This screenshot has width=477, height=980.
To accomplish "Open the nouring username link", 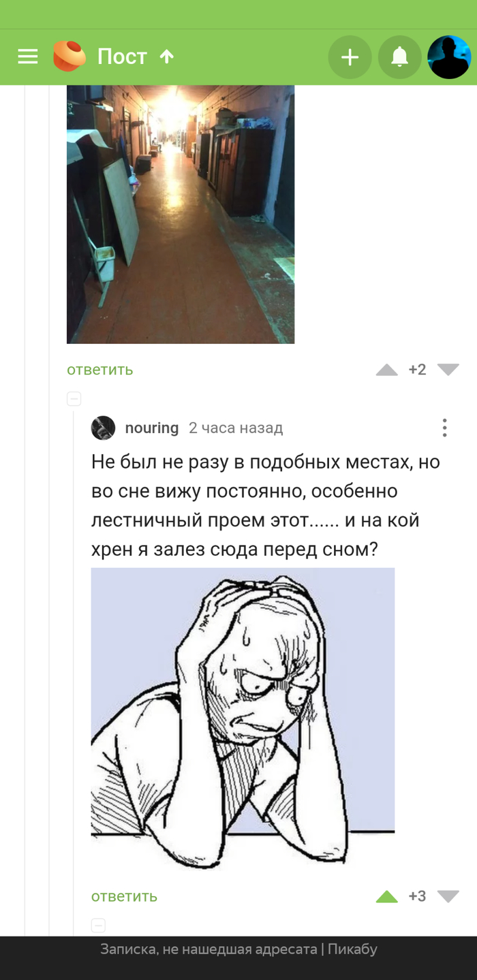I will click(x=152, y=428).
